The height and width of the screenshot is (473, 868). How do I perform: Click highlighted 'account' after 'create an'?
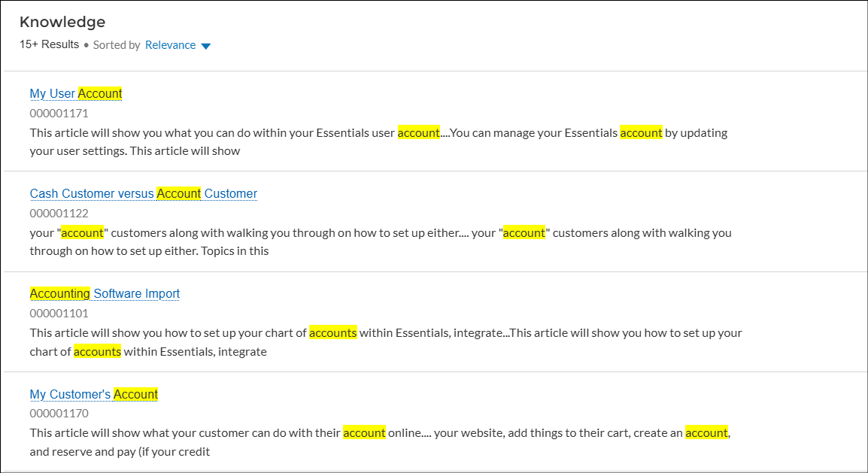pos(706,433)
